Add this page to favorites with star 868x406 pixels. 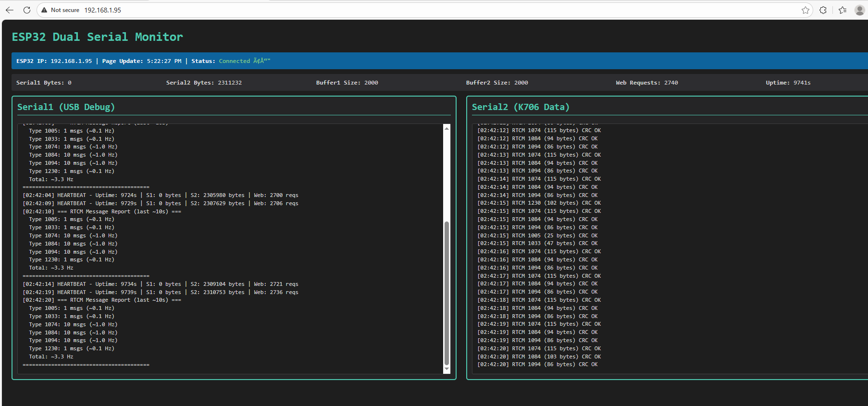click(806, 10)
